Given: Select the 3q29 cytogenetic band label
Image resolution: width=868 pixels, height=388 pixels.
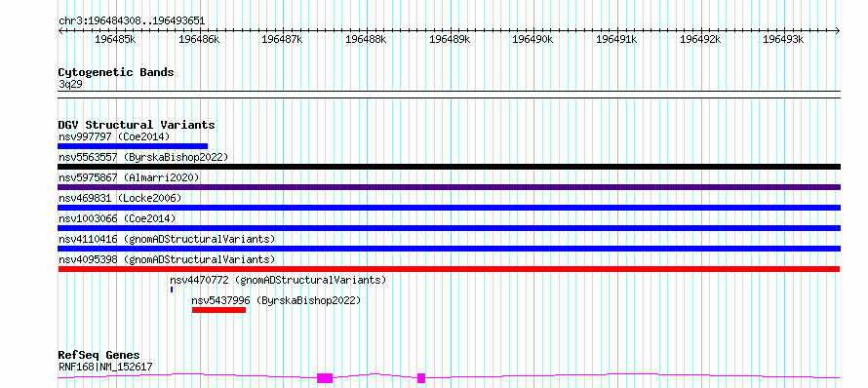Looking at the screenshot, I should click(x=70, y=85).
